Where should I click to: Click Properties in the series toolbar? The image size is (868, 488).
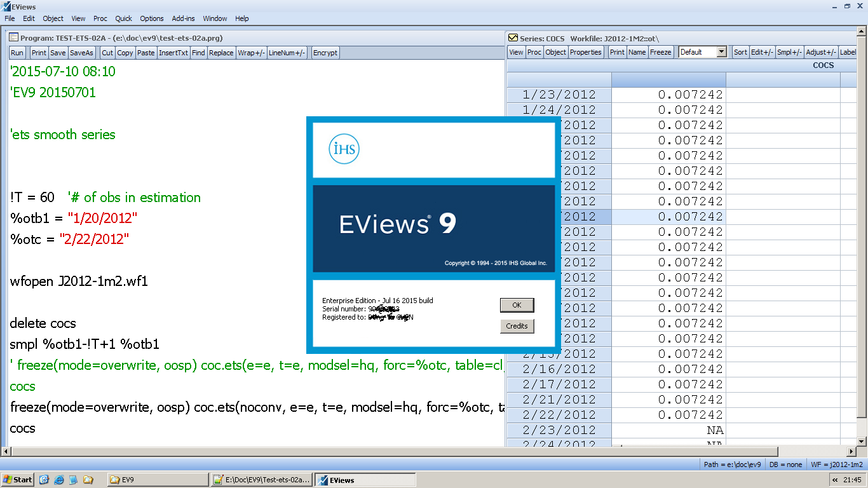pyautogui.click(x=585, y=52)
